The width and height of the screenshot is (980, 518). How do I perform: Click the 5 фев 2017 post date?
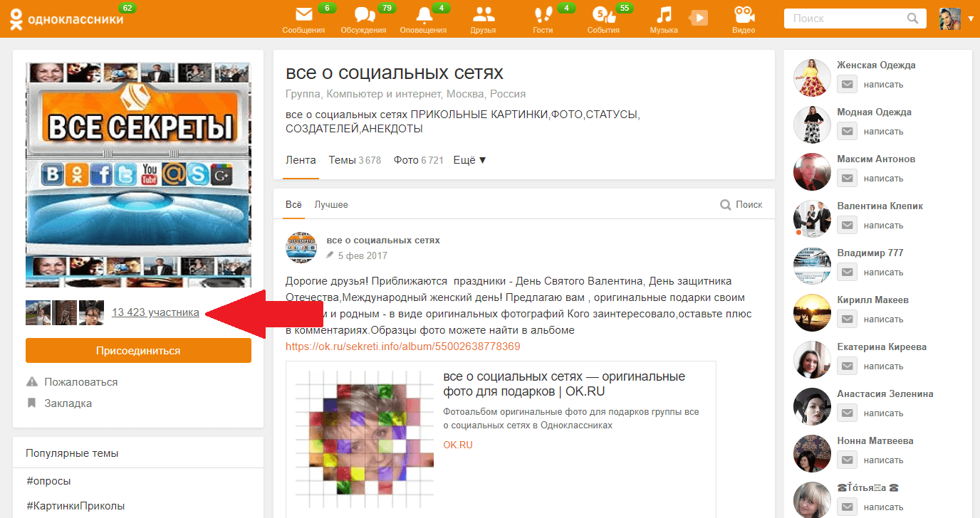[x=363, y=255]
